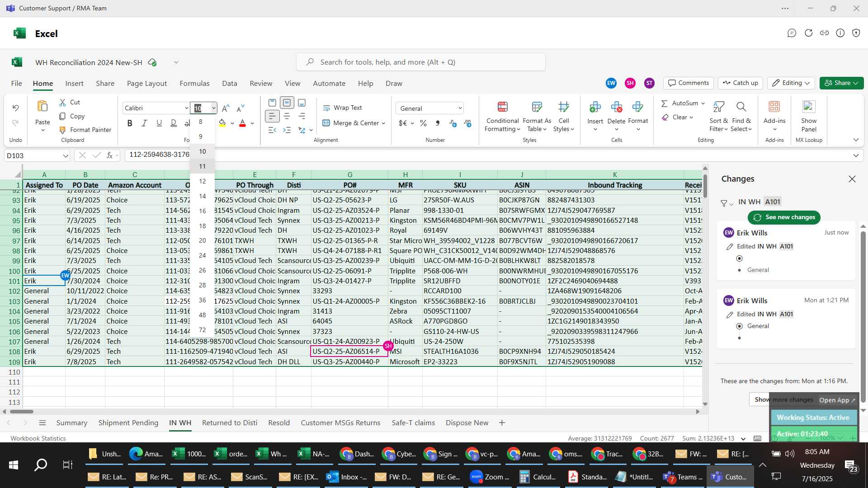The height and width of the screenshot is (488, 868).
Task: Click the Increase Indent icon
Action: click(287, 130)
